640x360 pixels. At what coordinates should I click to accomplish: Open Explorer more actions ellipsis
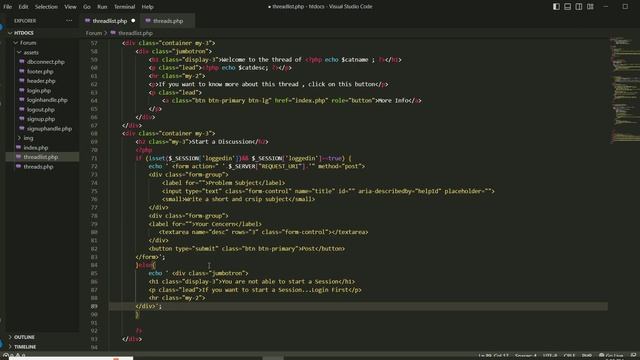69,21
